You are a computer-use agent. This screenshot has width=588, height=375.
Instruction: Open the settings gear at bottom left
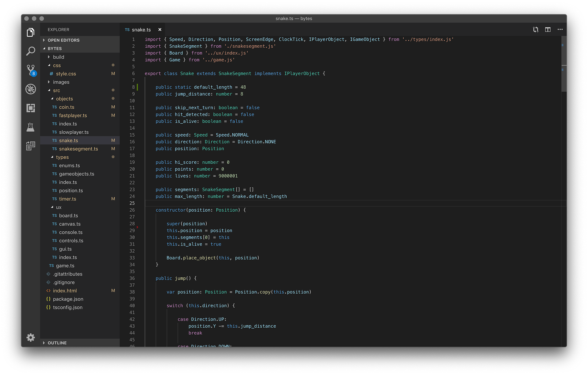pos(31,337)
